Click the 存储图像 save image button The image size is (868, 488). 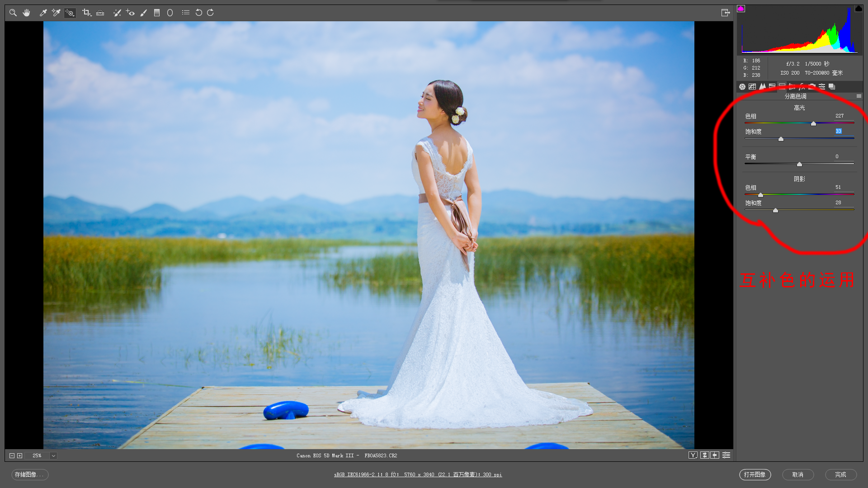point(30,474)
